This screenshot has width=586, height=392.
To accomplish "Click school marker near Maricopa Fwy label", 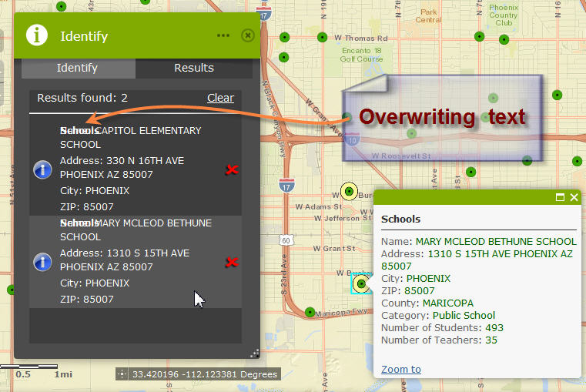I will click(310, 312).
